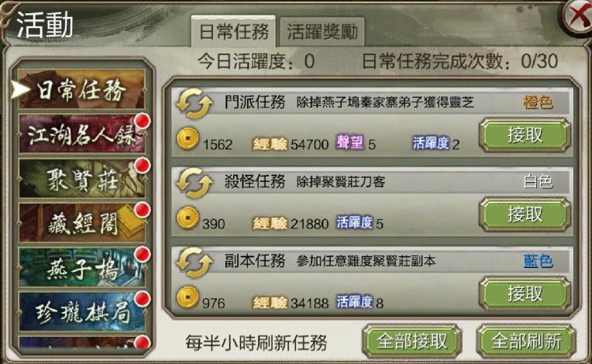Close the 活動 panel with red X
592x364 pixels.
pyautogui.click(x=578, y=17)
